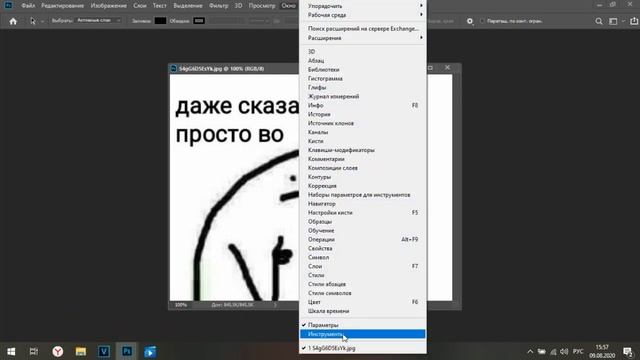Click the search magnifier icon
The height and width of the screenshot is (360, 640).
click(599, 21)
